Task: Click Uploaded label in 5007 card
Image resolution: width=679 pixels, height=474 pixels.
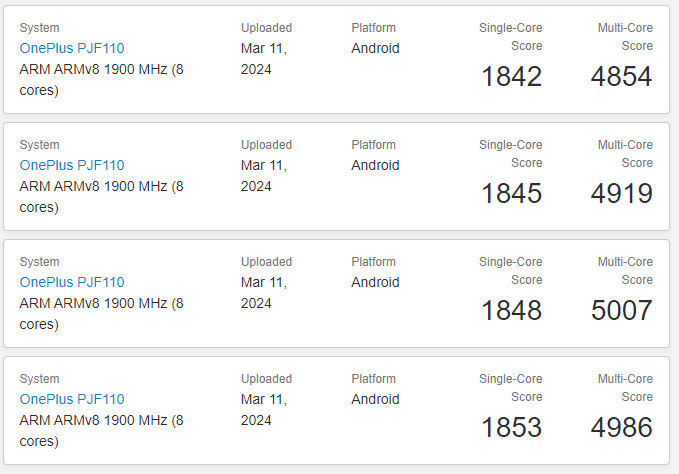Action: [266, 261]
